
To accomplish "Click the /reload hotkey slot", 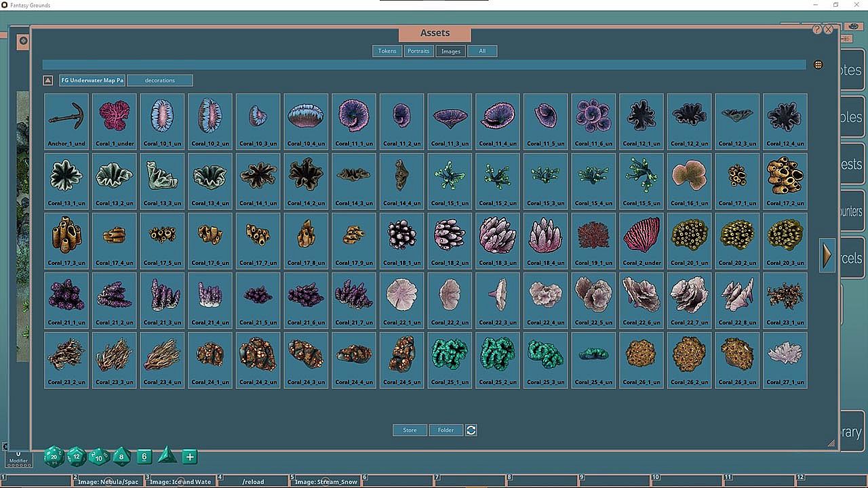I will (x=253, y=481).
